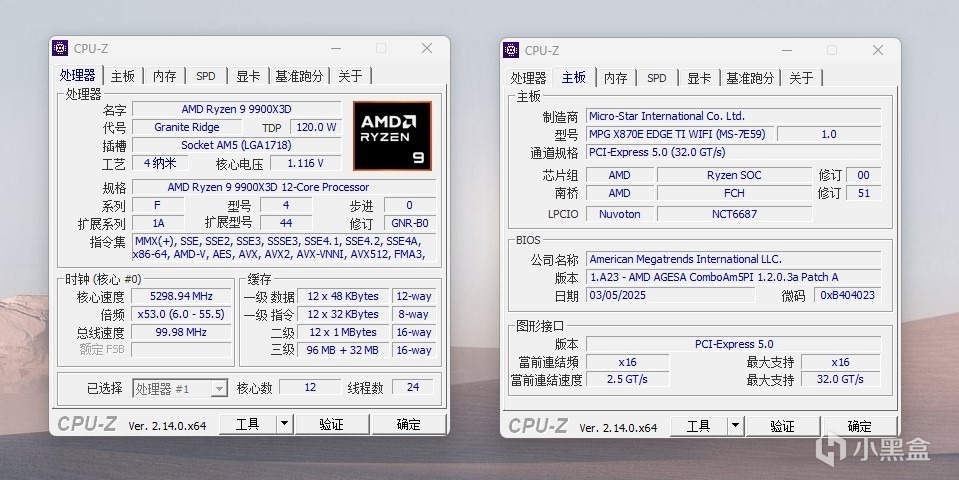Click the FCH southbridge field
Screen dimensions: 959x480
735,193
